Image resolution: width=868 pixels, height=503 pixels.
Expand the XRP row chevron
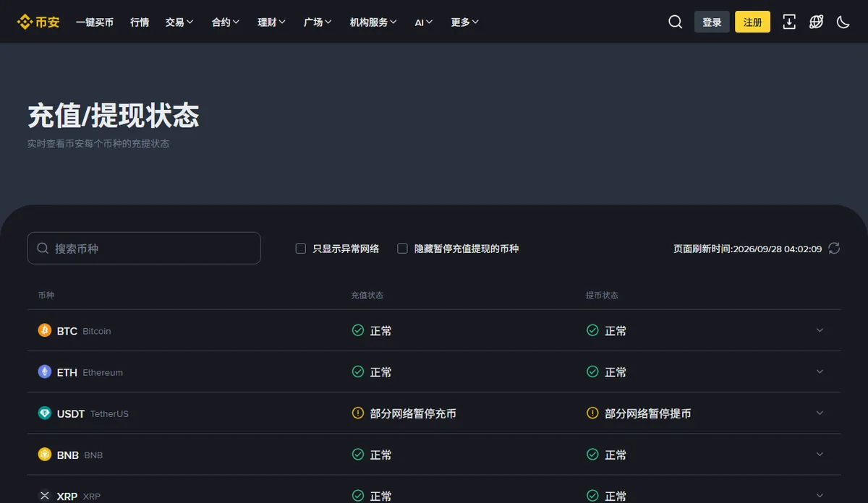[x=820, y=496]
